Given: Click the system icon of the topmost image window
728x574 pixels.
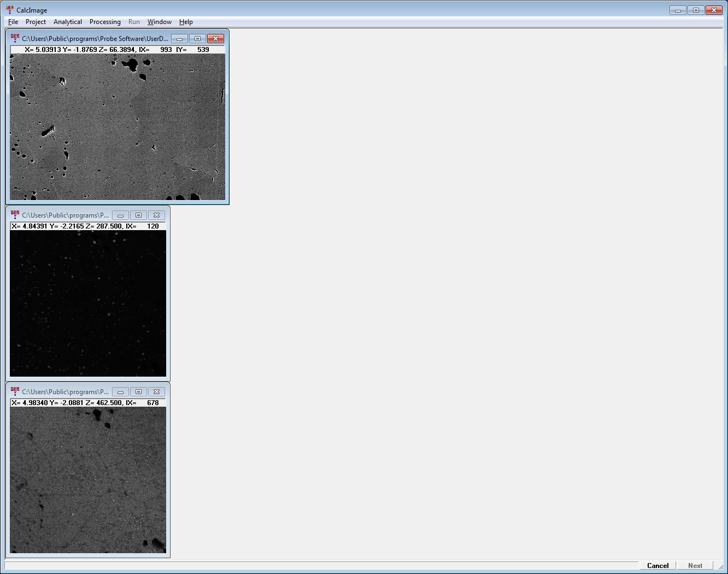Looking at the screenshot, I should [15, 38].
